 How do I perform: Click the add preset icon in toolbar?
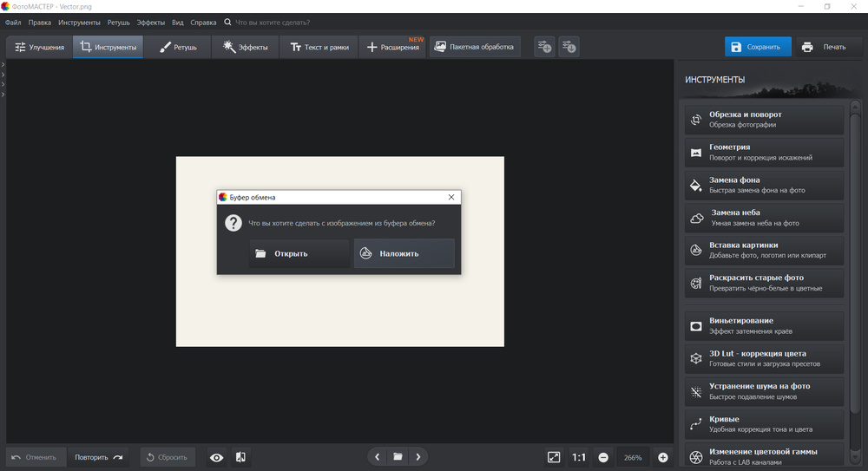point(544,47)
